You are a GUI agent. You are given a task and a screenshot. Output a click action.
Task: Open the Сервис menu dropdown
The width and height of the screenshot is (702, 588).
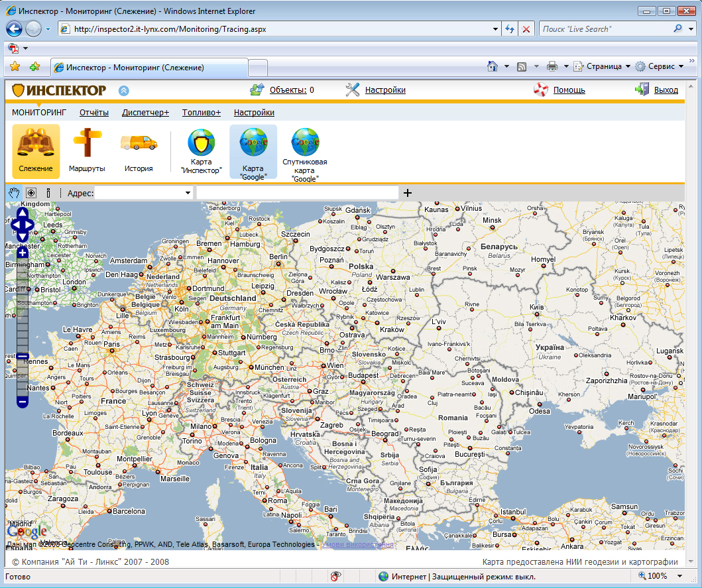[x=660, y=66]
